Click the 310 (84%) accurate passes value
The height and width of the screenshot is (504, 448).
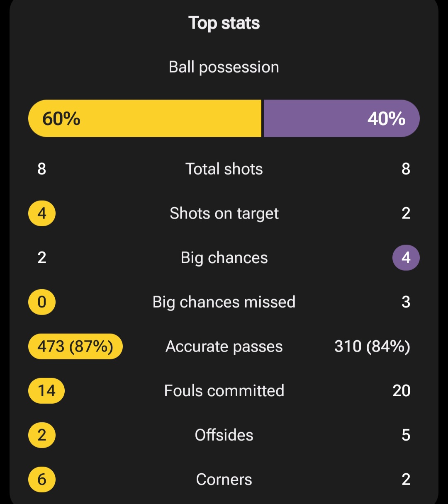click(x=372, y=346)
